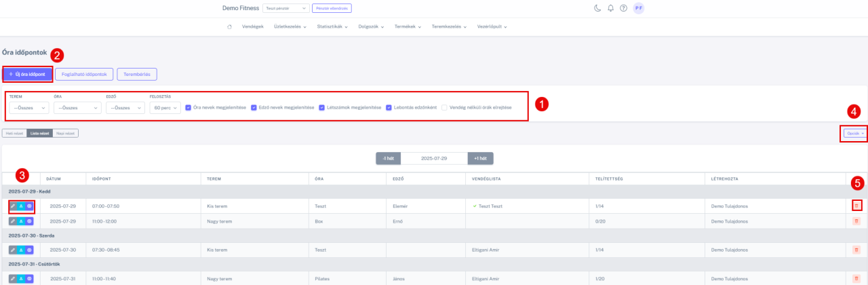Screen dimensions: 868x285
Task: Toggle 'Edző nevek megjelenítése' checkbox
Action: coord(254,107)
